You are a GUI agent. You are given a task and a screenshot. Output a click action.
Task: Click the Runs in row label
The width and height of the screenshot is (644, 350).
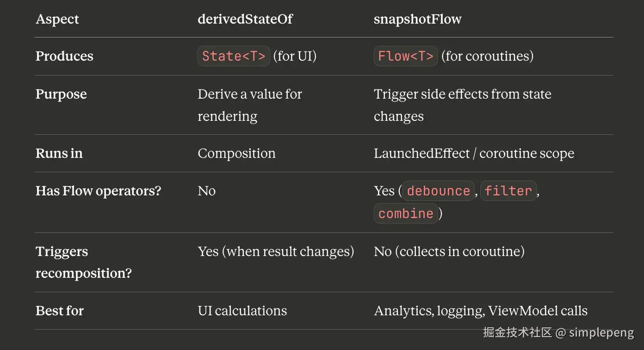(x=59, y=153)
